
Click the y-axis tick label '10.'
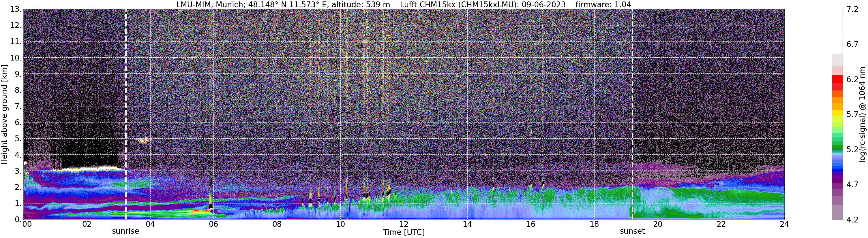[16, 58]
